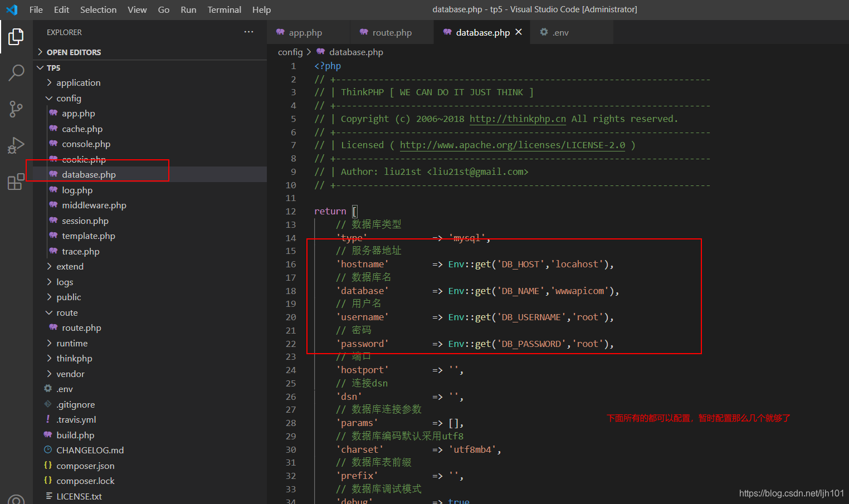Image resolution: width=849 pixels, height=504 pixels.
Task: Open the Selection menu
Action: [99, 9]
